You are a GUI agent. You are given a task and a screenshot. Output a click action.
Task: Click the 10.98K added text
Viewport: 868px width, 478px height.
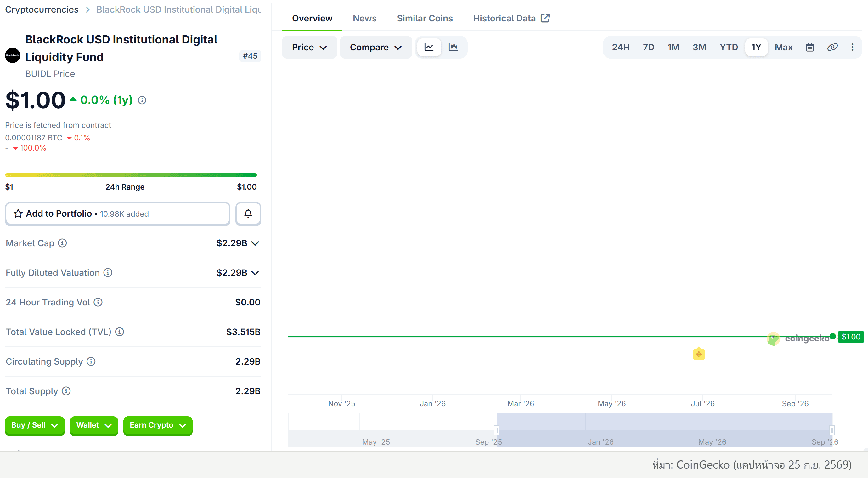pyautogui.click(x=124, y=214)
